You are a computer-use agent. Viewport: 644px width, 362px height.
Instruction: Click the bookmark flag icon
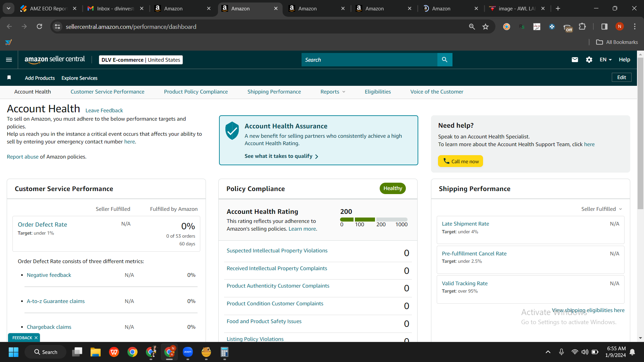[x=9, y=78]
